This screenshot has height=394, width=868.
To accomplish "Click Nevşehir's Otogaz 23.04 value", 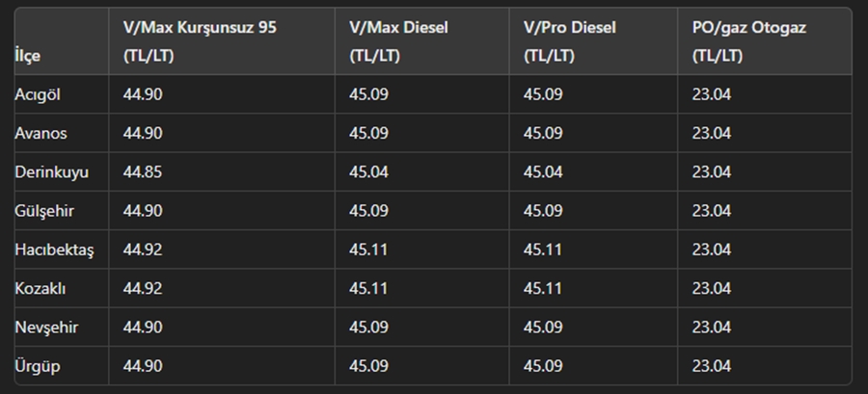I will 712,328.
